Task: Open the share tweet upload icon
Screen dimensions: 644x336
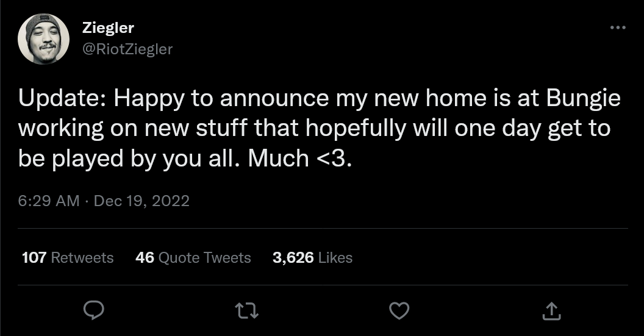Action: click(551, 311)
